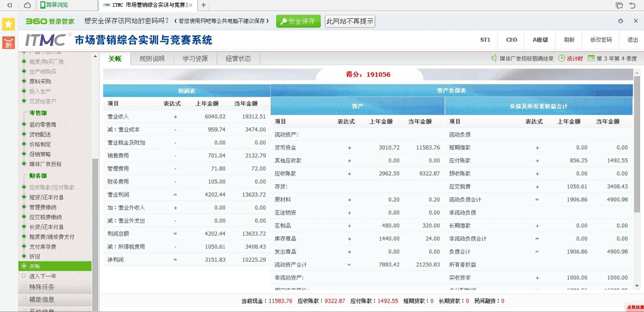Click A班级 in header
The image size is (644, 312).
pos(540,40)
